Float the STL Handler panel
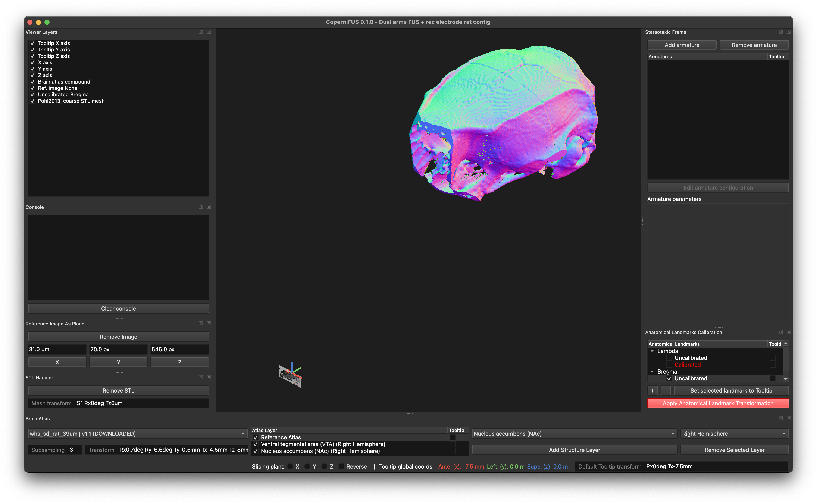 coord(201,377)
